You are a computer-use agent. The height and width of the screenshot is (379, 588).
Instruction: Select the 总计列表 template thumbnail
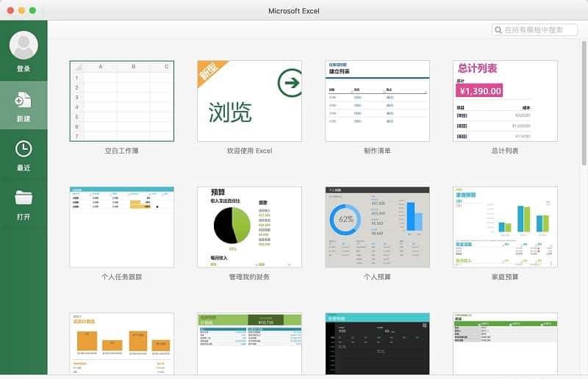pos(505,101)
